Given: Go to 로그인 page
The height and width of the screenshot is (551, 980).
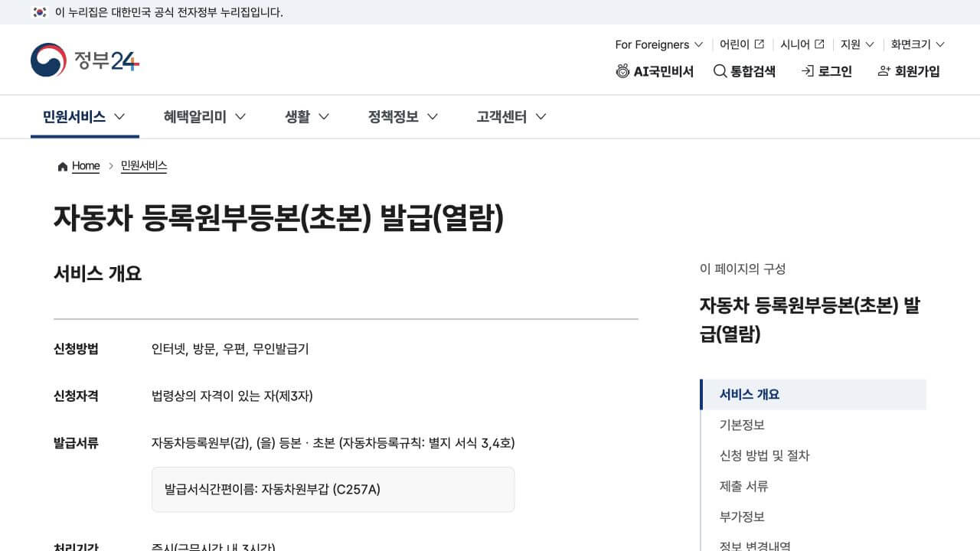Looking at the screenshot, I should [827, 71].
